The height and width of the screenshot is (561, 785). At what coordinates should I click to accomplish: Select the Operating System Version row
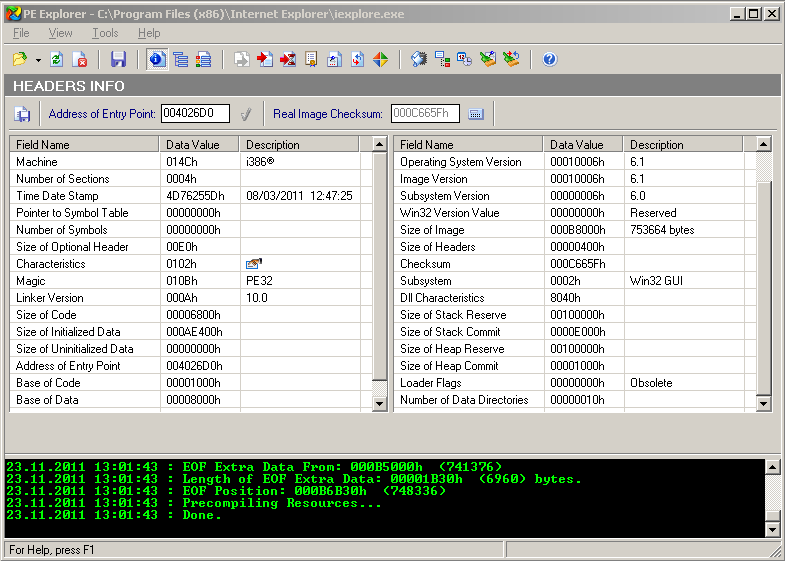(575, 162)
